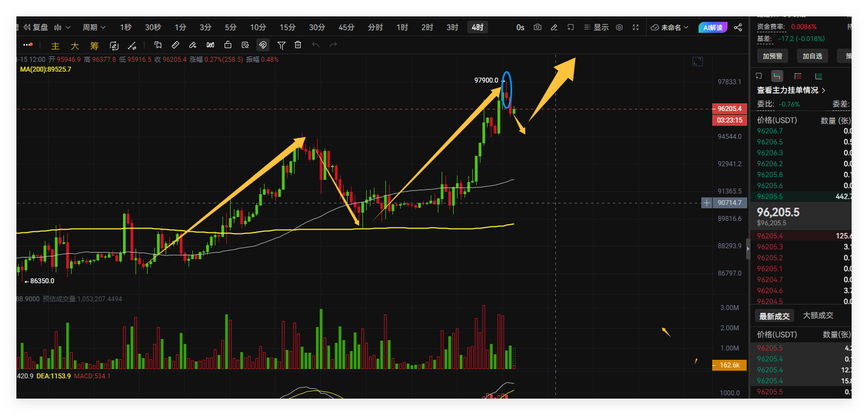
Task: Delete drawings with the trash bin icon
Action: (298, 45)
